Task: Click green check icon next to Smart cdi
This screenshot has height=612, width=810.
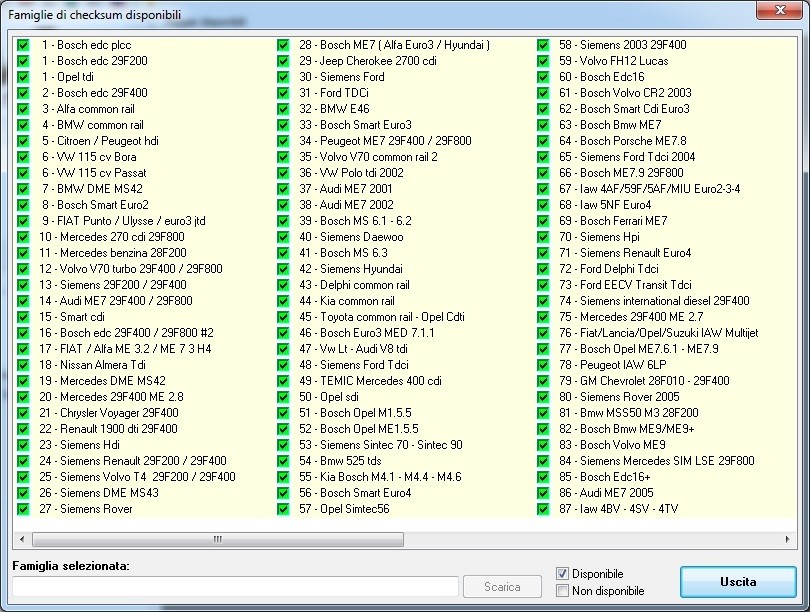Action: (23, 317)
